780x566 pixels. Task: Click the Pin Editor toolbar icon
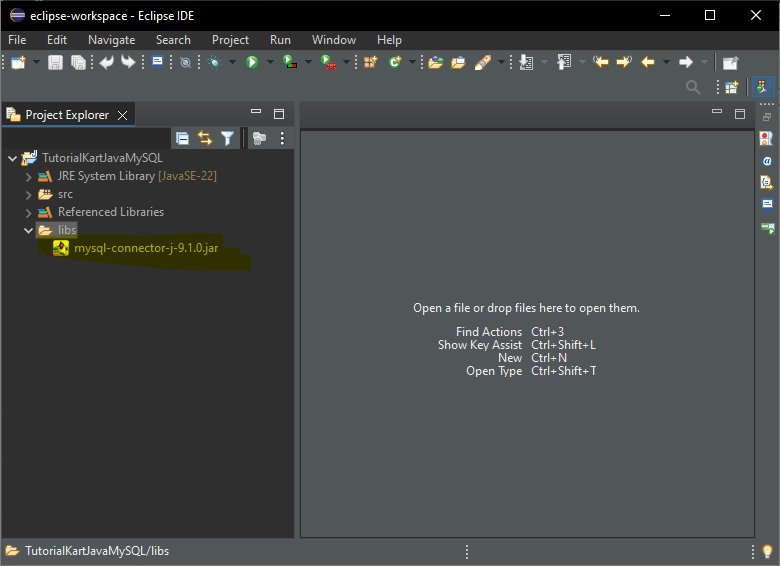730,63
